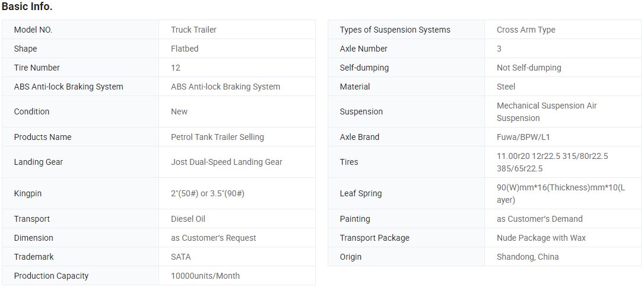Select Nude Package with Wax text
The width and height of the screenshot is (644, 287).
click(541, 238)
